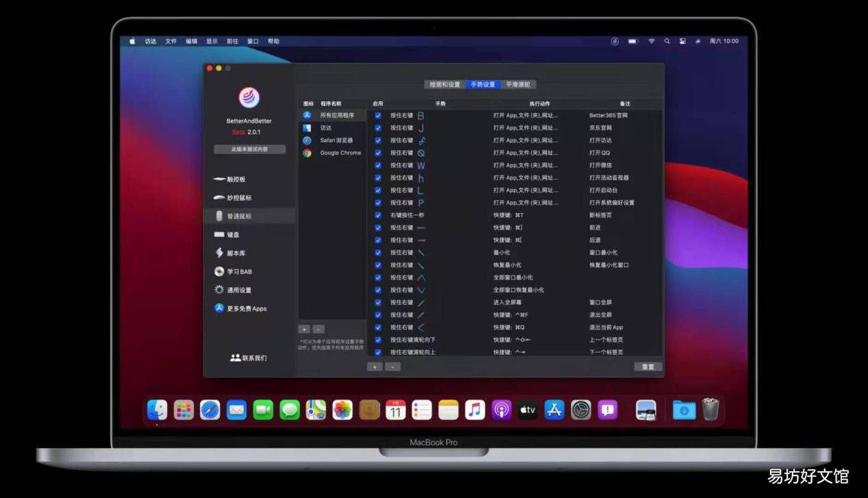Select the 右键按住一秒 gesture cell

click(x=407, y=215)
